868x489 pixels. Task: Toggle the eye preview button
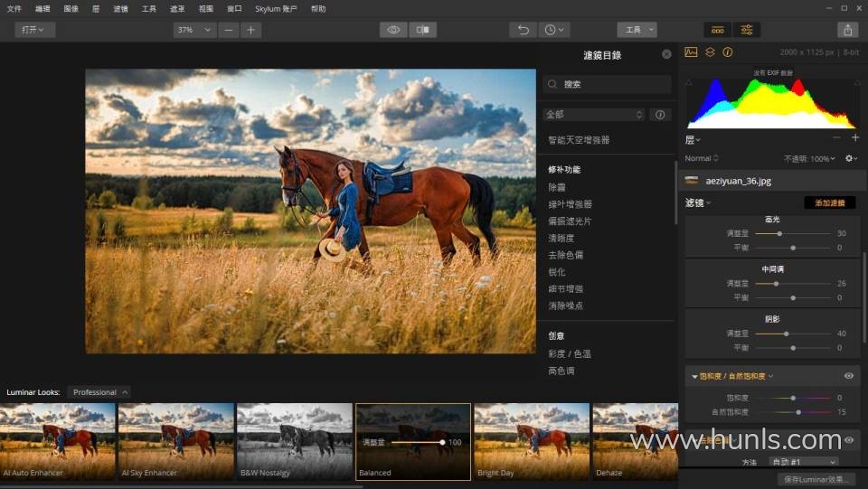(393, 30)
